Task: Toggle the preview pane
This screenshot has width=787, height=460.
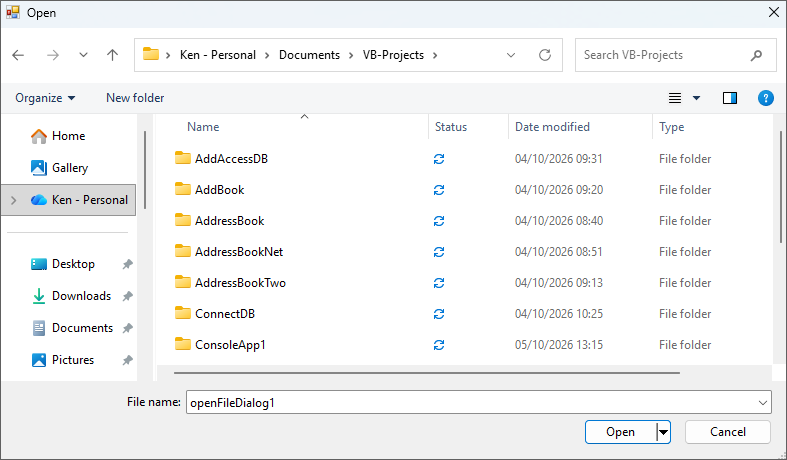Action: click(x=730, y=98)
